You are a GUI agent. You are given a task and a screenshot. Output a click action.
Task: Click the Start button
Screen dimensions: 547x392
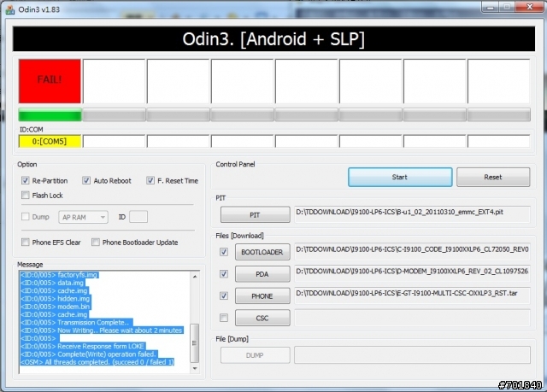coord(400,177)
